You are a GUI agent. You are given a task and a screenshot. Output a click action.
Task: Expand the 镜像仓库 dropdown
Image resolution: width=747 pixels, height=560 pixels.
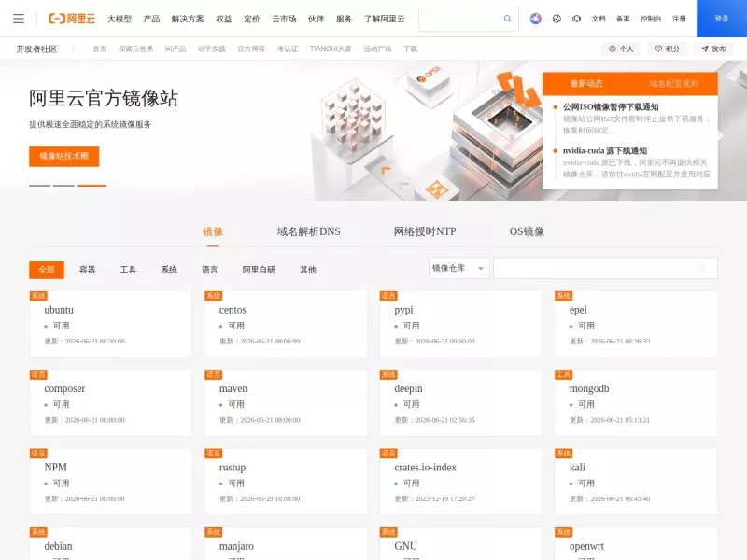pos(458,268)
